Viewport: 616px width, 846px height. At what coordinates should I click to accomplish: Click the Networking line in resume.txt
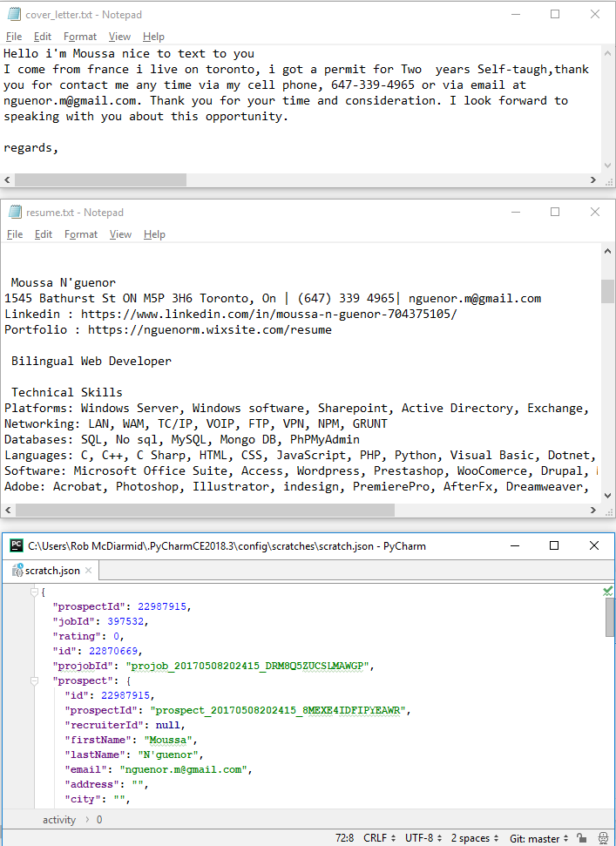point(196,423)
